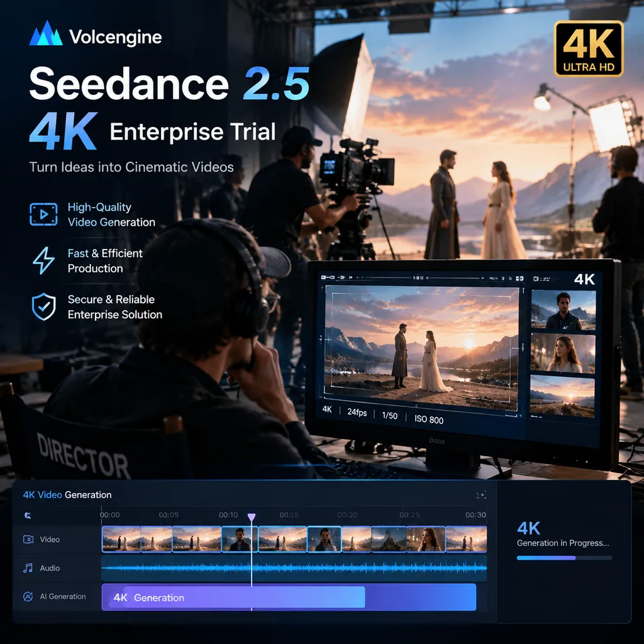This screenshot has width=644, height=644.
Task: Jump to the 00:30 time marker
Action: pyautogui.click(x=475, y=514)
